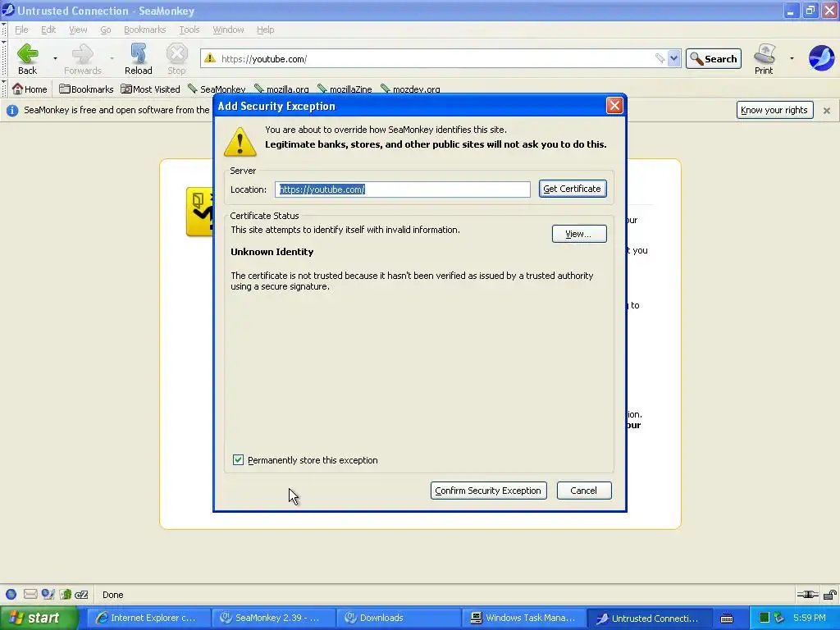
Task: Click the tag icon in the URL bar
Action: pyautogui.click(x=660, y=58)
